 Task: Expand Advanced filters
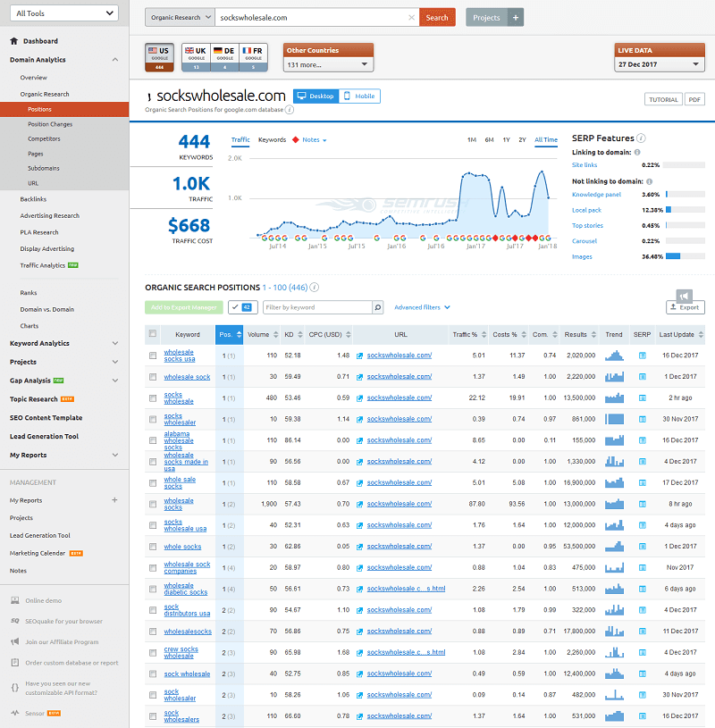click(x=422, y=307)
